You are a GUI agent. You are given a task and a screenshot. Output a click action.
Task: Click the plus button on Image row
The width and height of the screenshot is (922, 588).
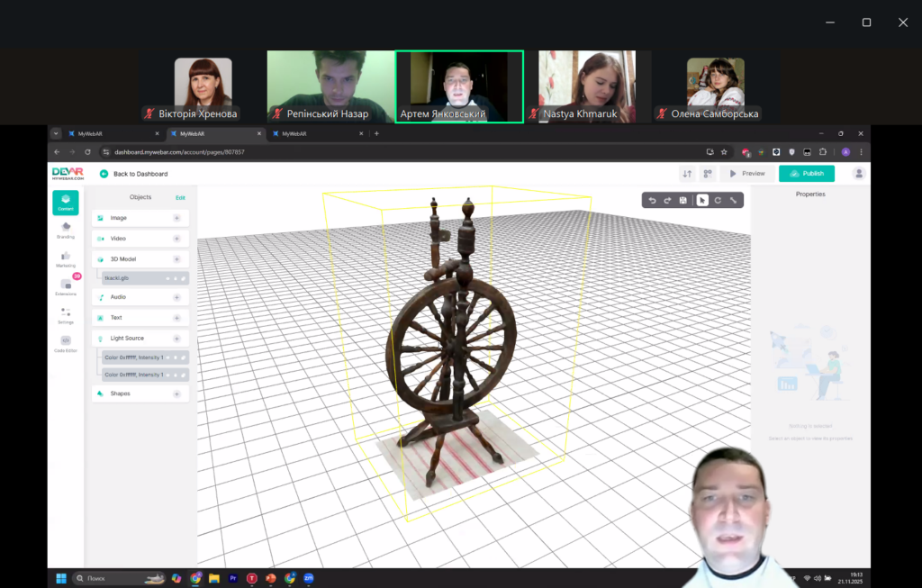coord(176,218)
